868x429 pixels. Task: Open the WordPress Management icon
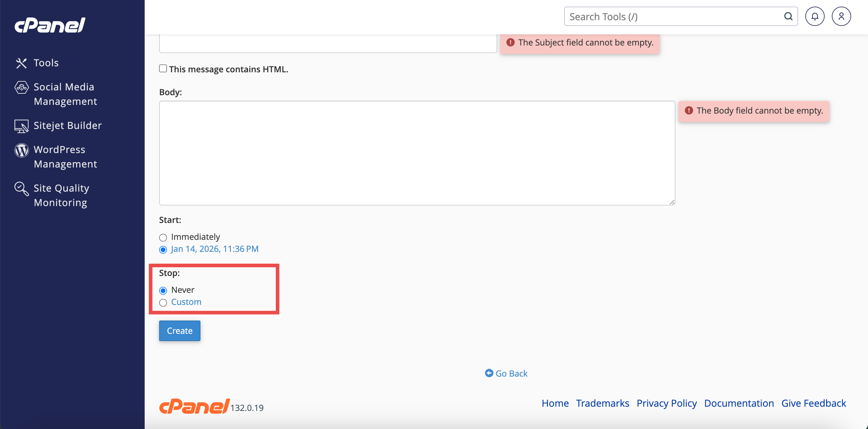[21, 150]
